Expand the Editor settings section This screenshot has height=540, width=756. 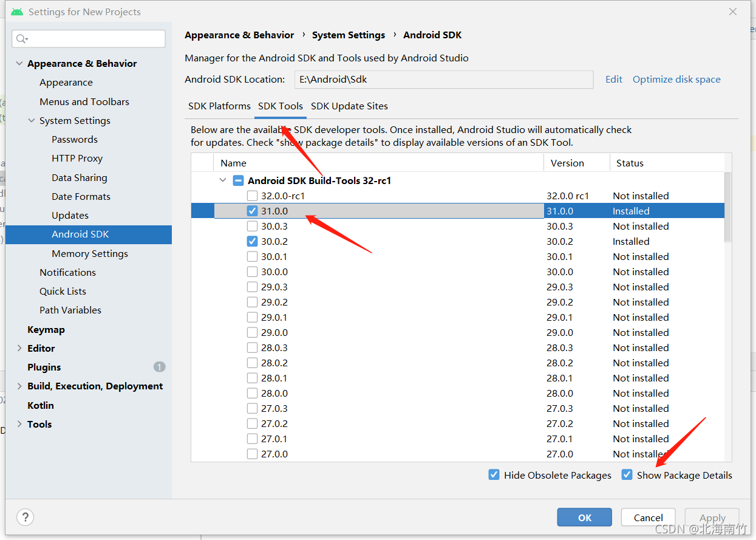click(x=19, y=348)
